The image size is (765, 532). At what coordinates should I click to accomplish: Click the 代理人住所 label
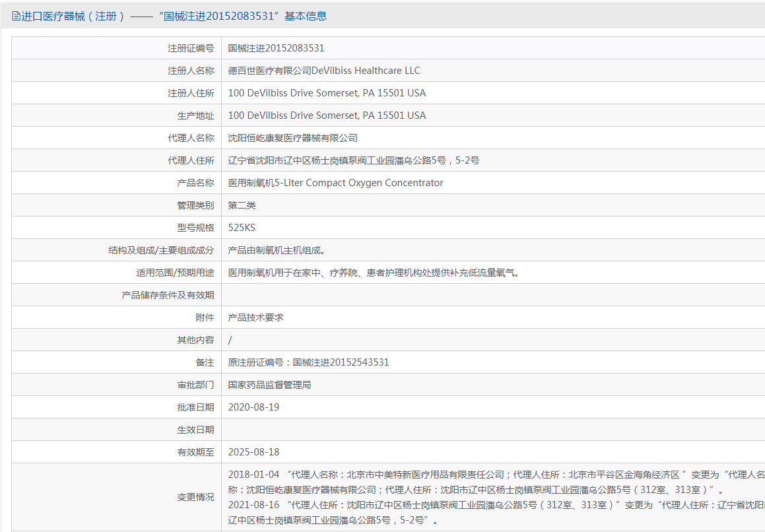[x=191, y=160]
